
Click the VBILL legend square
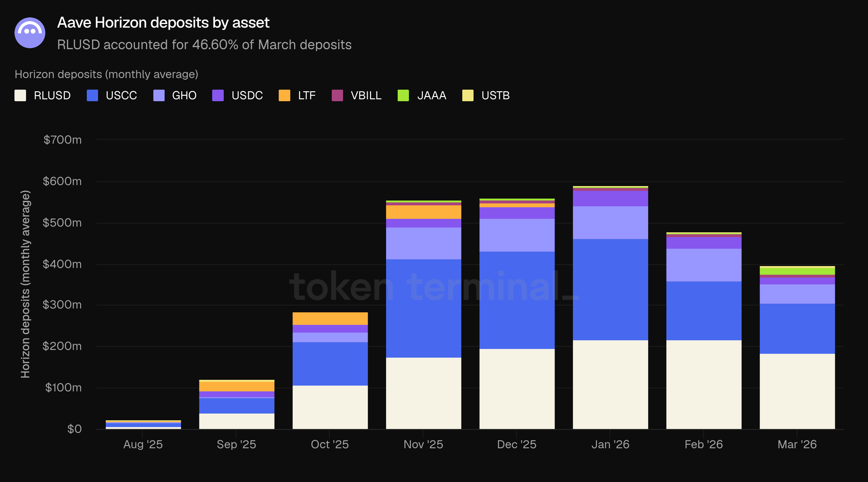click(x=337, y=95)
